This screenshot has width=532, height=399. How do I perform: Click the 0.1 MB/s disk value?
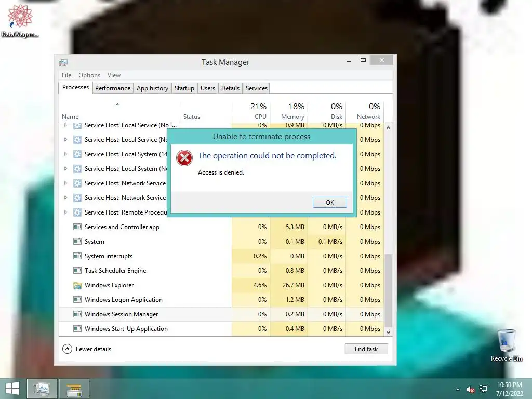click(330, 241)
